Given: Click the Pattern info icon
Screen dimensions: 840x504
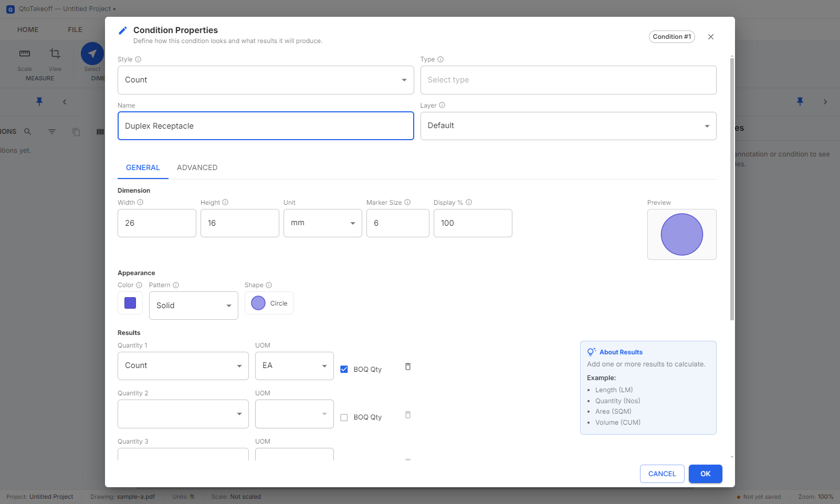Looking at the screenshot, I should tap(176, 285).
